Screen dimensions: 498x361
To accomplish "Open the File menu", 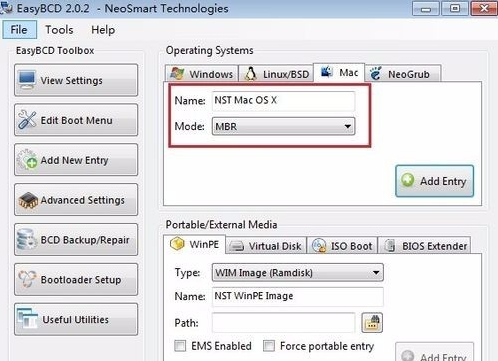I will click(x=19, y=30).
